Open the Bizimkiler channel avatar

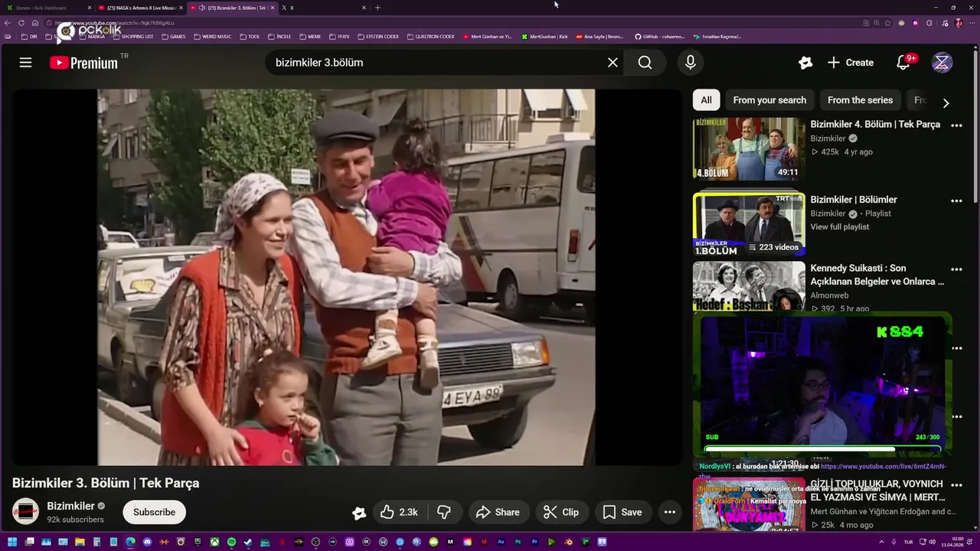(26, 511)
